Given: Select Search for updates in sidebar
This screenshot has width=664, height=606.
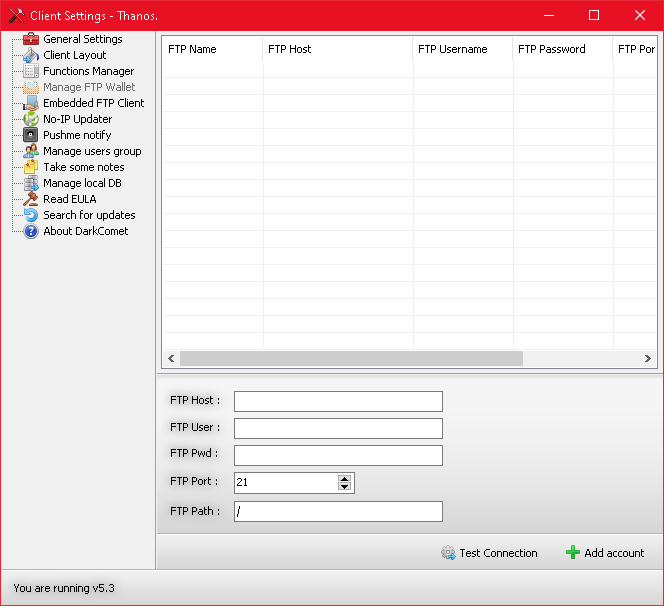Looking at the screenshot, I should pyautogui.click(x=88, y=215).
